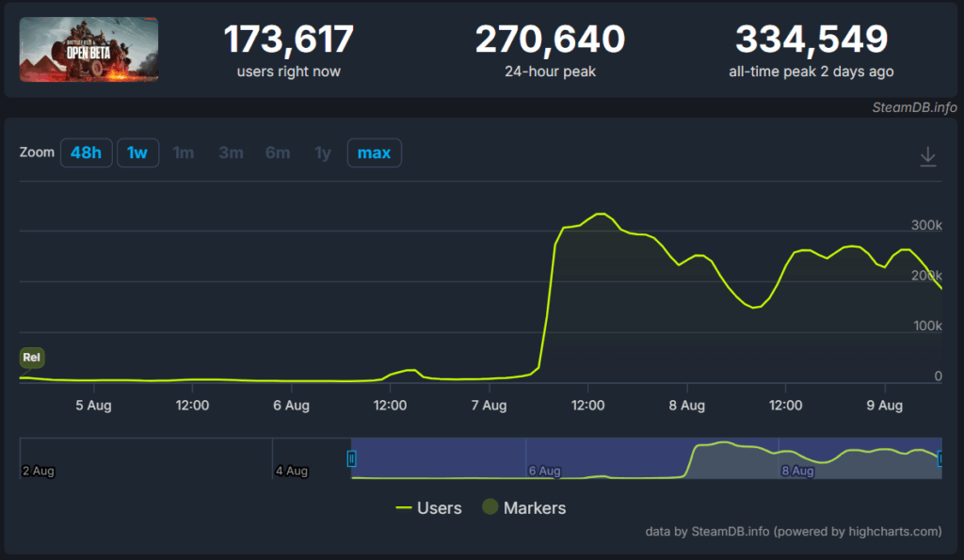Click the 100k y-axis label

927,326
